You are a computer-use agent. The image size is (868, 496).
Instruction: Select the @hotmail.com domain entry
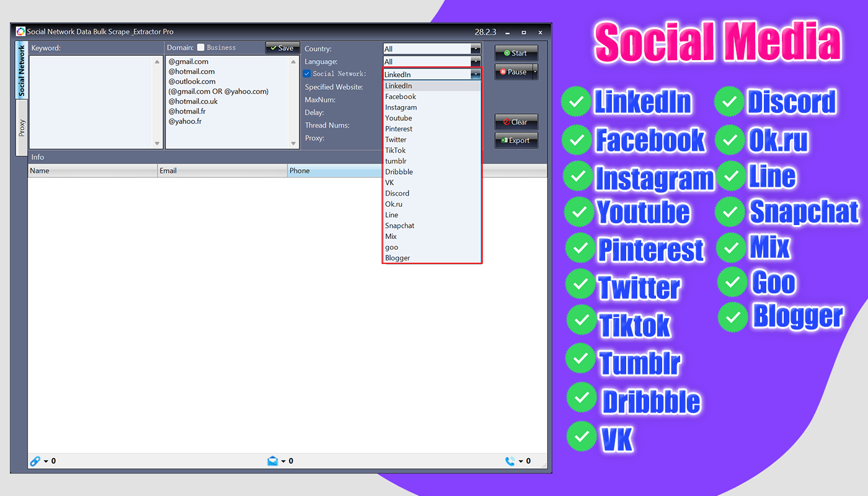click(x=192, y=71)
